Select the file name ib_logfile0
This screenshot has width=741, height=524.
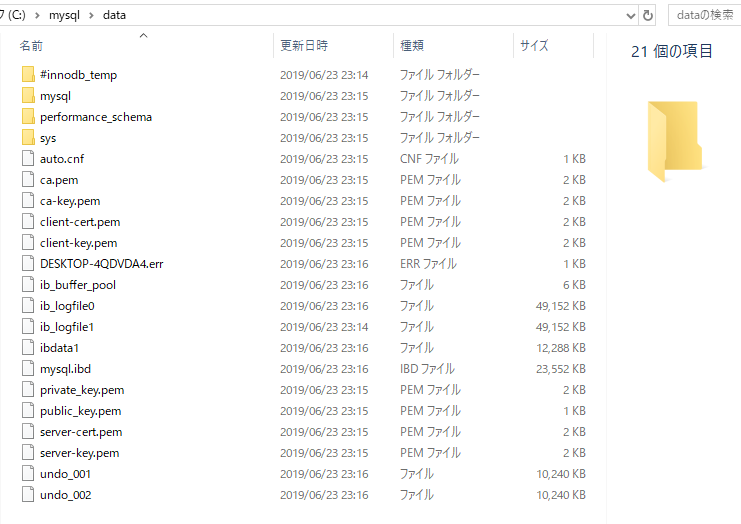tap(67, 306)
